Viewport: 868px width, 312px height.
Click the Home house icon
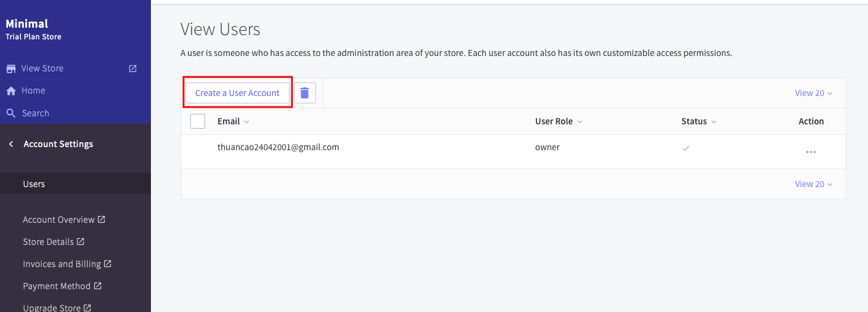11,91
